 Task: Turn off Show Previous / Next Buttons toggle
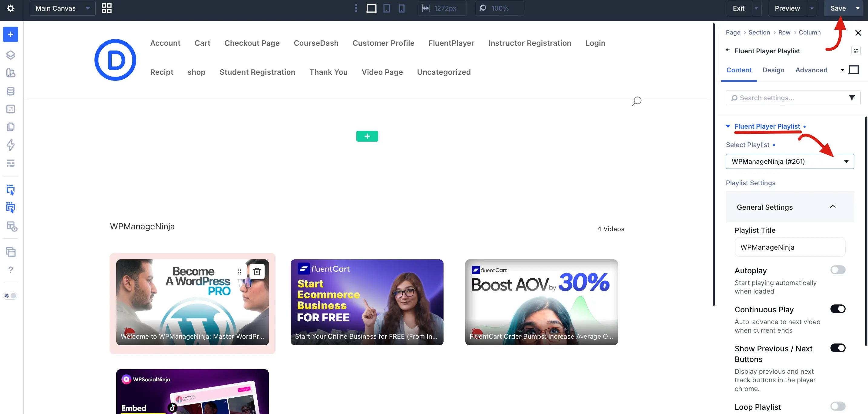(838, 348)
